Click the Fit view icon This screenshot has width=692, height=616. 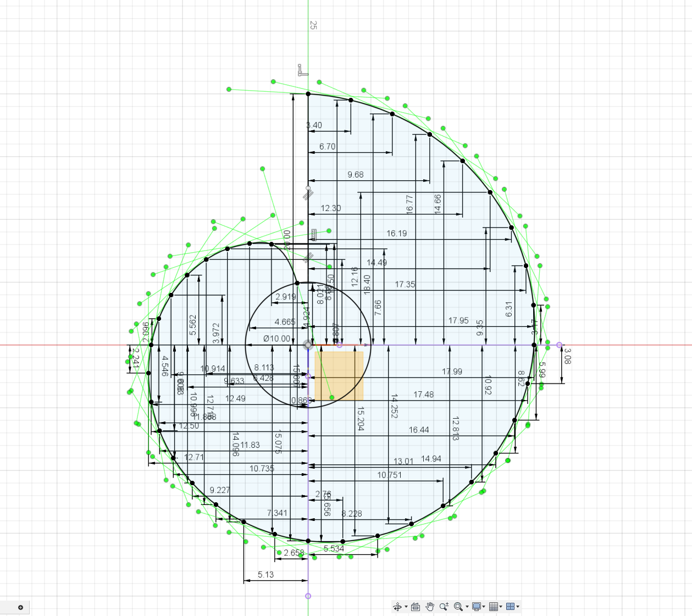click(x=458, y=606)
